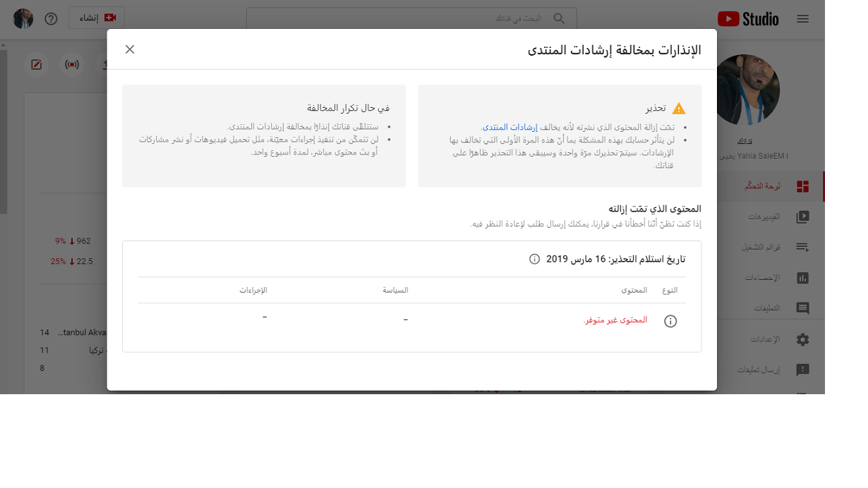Select the live streaming broadcast icon
The width and height of the screenshot is (868, 488).
tap(72, 64)
